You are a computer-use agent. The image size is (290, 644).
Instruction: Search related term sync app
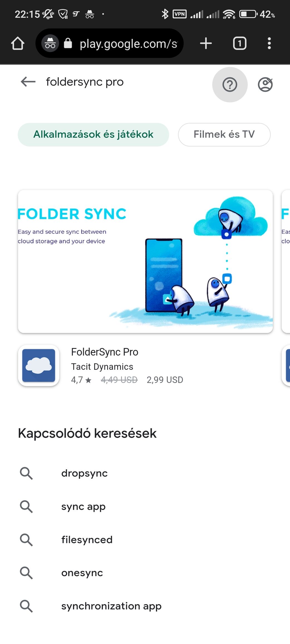[83, 507]
